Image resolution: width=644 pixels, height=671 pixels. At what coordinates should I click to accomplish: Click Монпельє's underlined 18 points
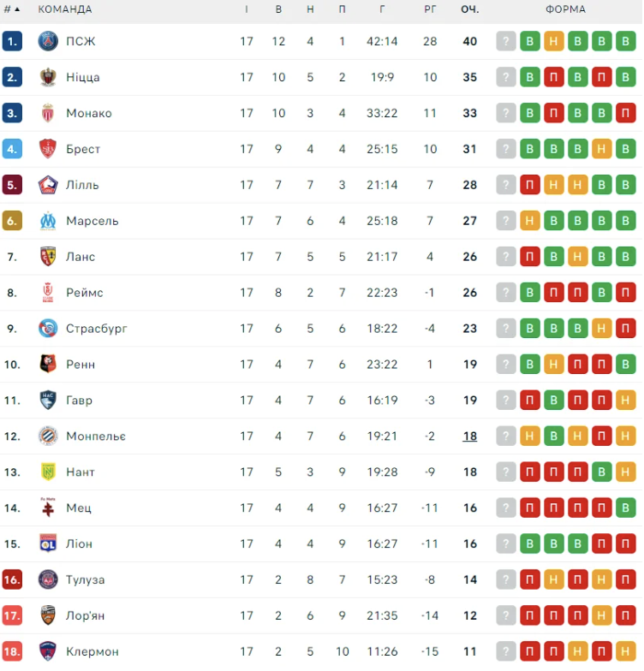point(469,436)
